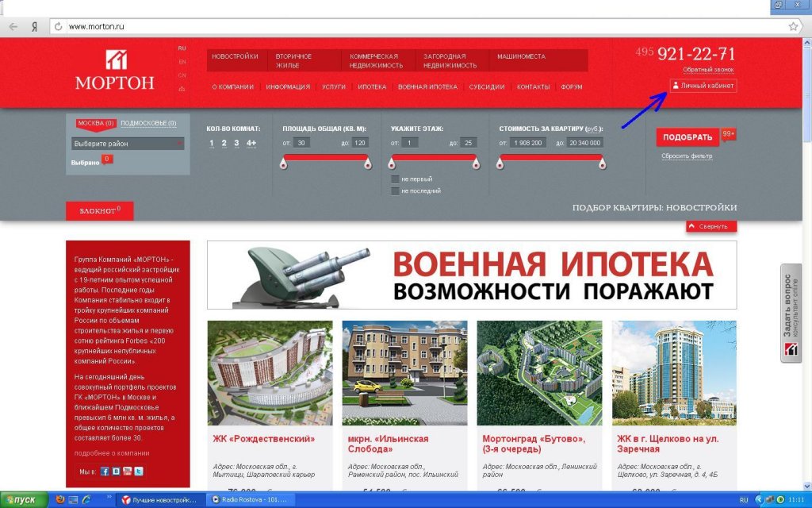Screen dimensions: 812x508
Task: Click the left handle of the apartment price slider
Action: point(500,164)
